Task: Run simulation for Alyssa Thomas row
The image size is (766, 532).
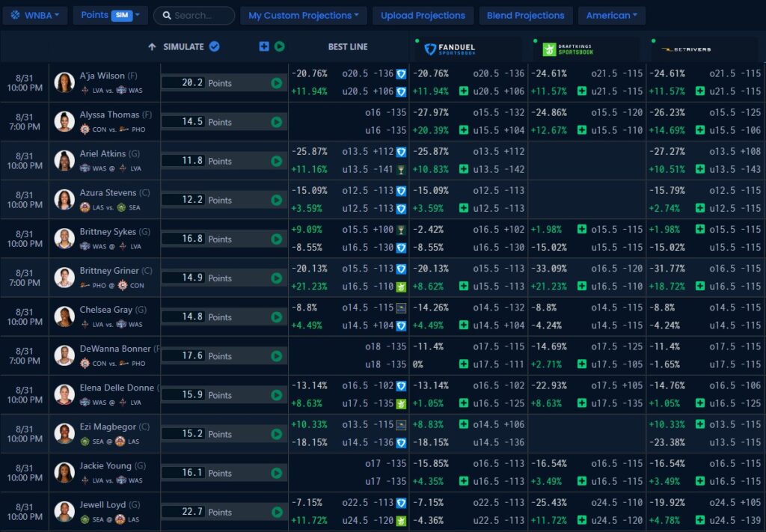Action: [x=277, y=122]
